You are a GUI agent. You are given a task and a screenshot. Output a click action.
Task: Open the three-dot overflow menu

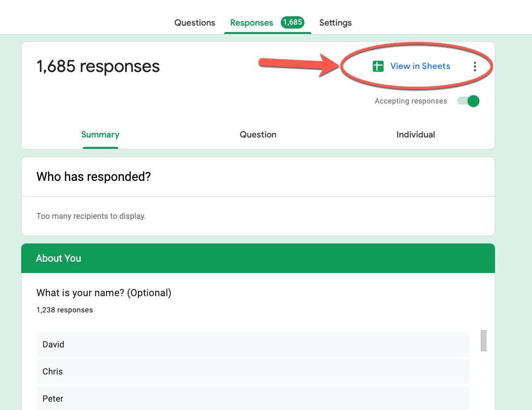475,66
